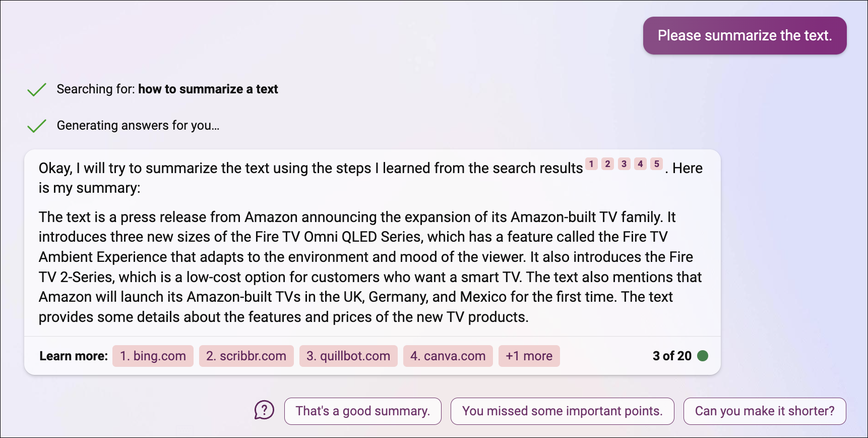Expand the +1 more sources chip

pyautogui.click(x=529, y=356)
